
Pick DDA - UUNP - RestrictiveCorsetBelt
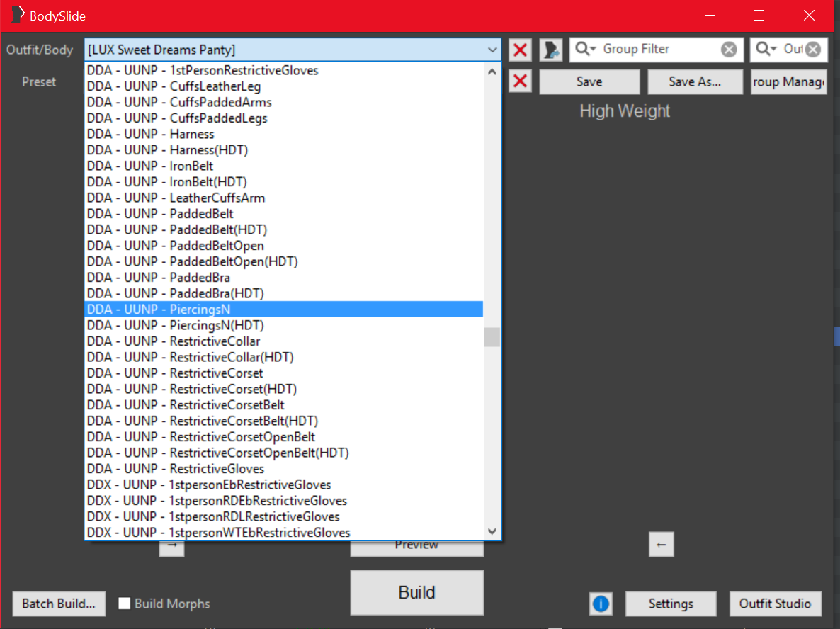284,405
